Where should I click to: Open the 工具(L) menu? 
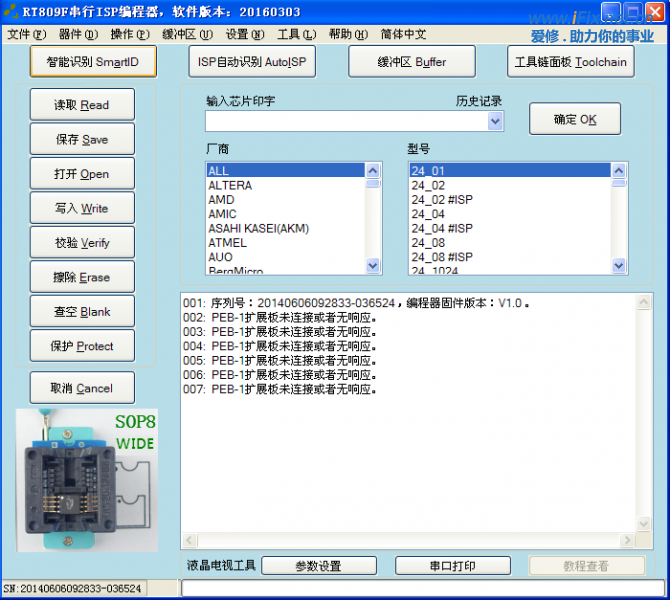pyautogui.click(x=297, y=34)
